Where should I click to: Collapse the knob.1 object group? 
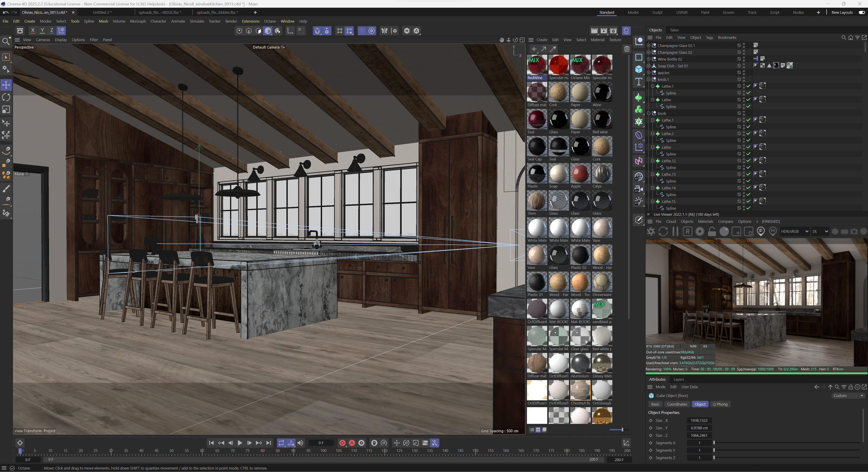point(649,79)
